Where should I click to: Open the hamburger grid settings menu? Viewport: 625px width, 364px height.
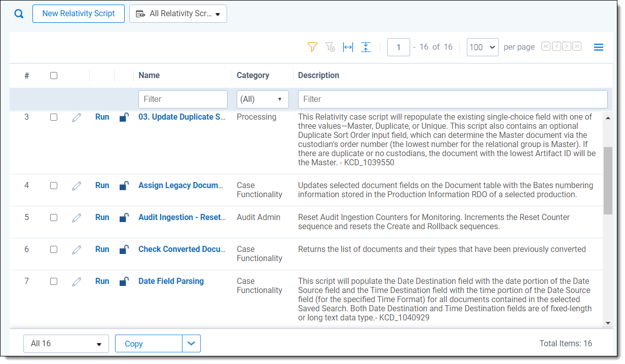tap(598, 47)
